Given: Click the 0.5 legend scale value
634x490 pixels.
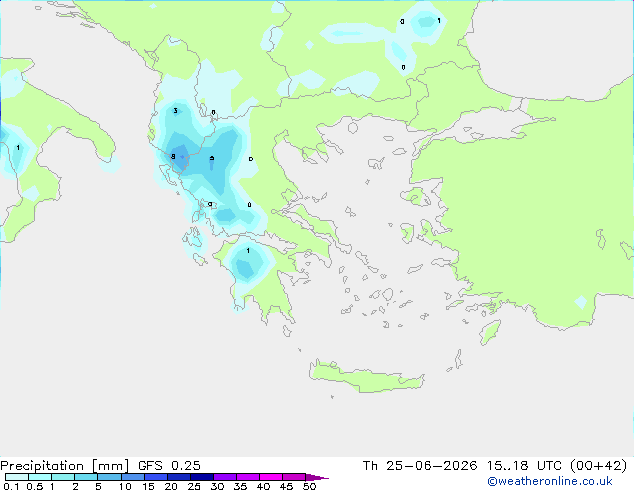Looking at the screenshot, I should (35, 486).
